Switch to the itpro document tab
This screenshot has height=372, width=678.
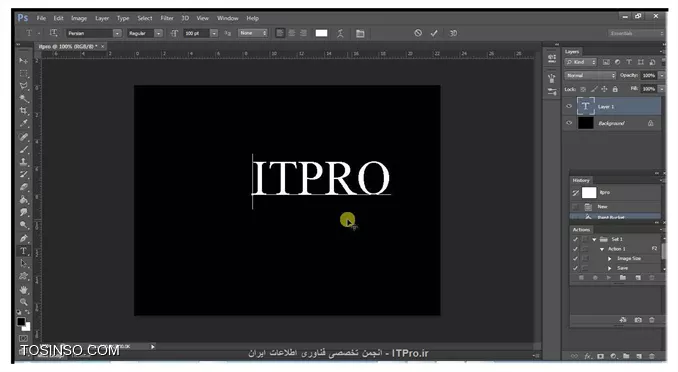tap(68, 46)
